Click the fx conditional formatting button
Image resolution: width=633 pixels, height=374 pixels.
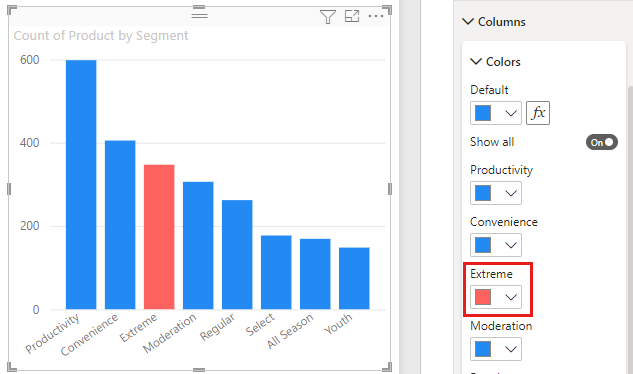[538, 113]
